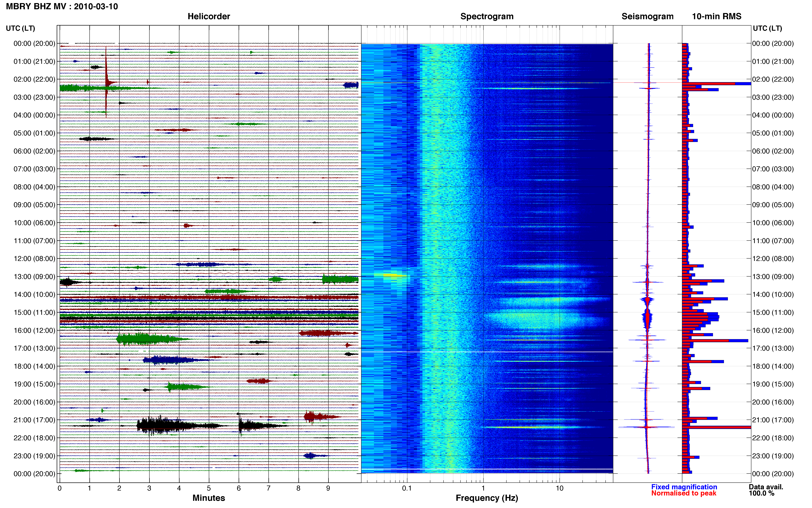Click '15:00 (11:00)' on the Helicorder time axis
812x508 pixels.
(34, 312)
